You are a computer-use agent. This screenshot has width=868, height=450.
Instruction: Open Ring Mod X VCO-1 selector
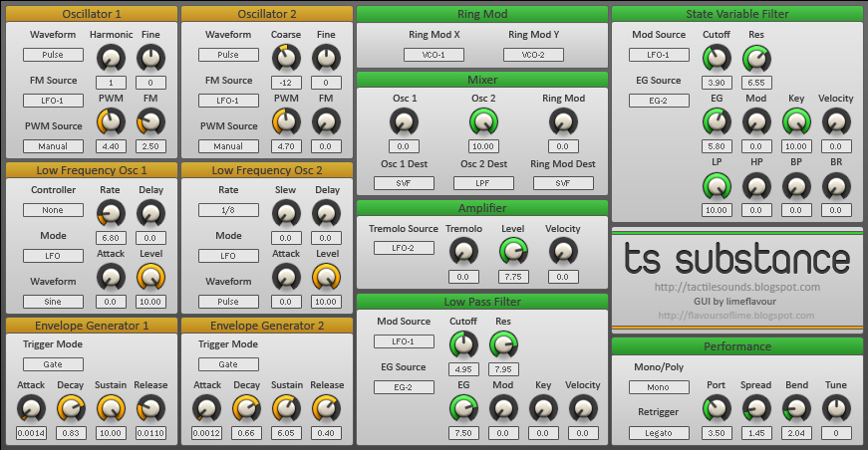click(434, 55)
